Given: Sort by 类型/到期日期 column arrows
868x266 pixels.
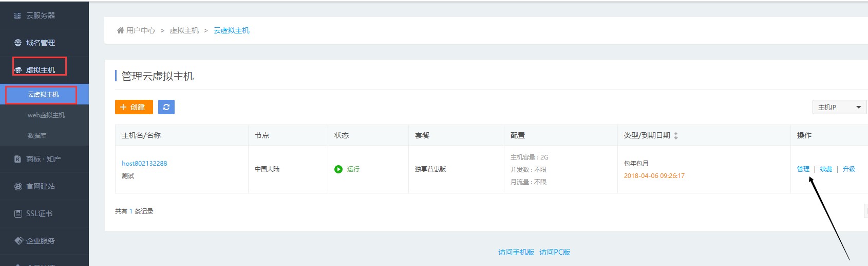Looking at the screenshot, I should point(676,136).
